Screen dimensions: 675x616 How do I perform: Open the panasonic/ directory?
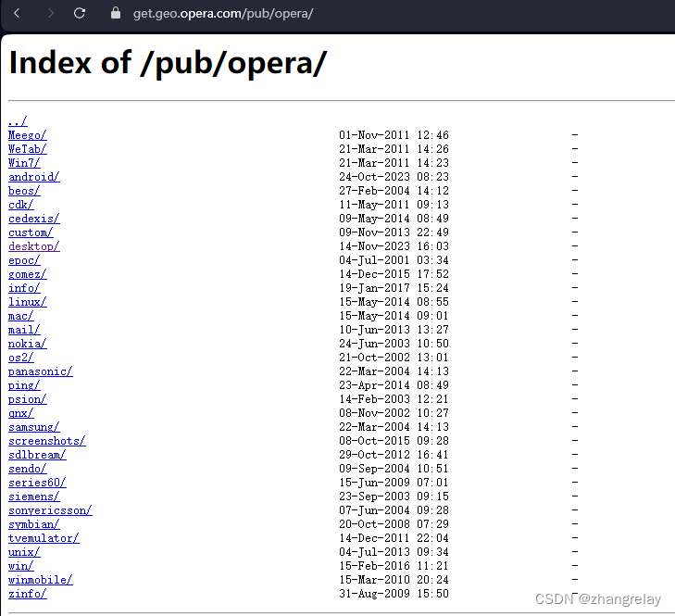coord(41,371)
